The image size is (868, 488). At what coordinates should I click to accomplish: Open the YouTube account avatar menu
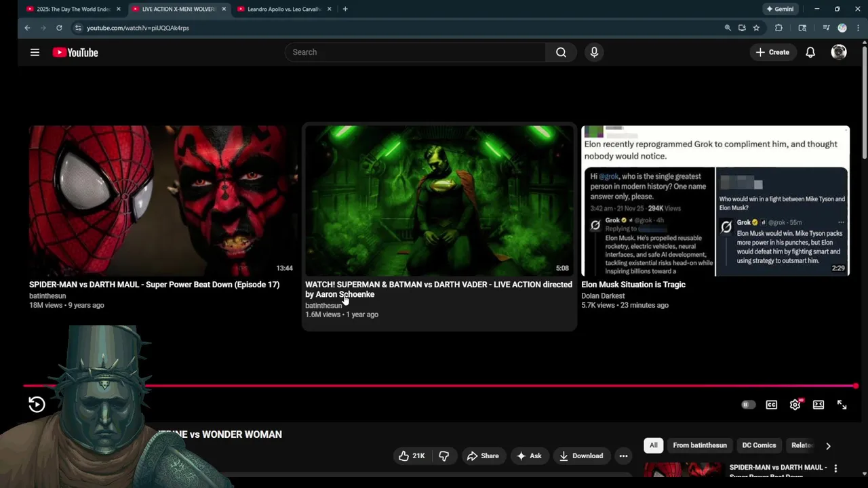839,52
